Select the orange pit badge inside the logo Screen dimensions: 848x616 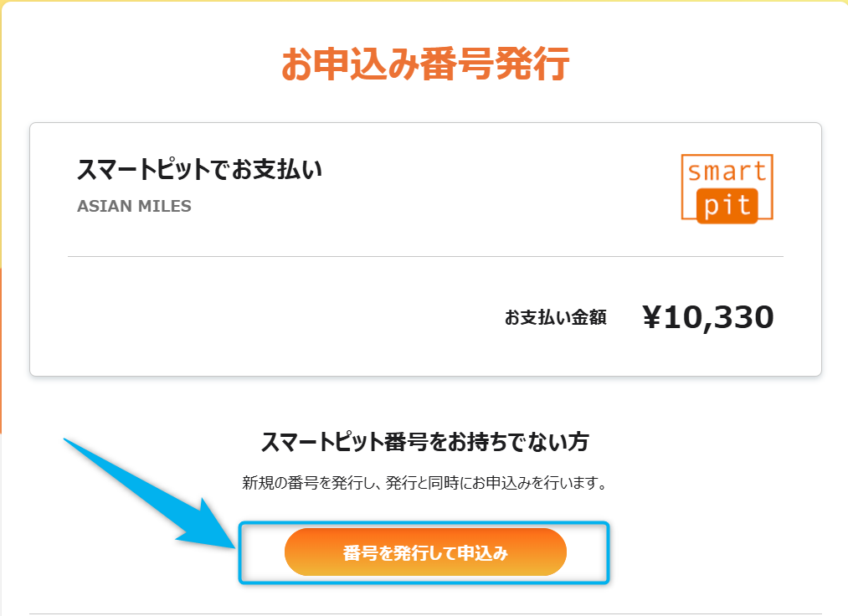(726, 207)
